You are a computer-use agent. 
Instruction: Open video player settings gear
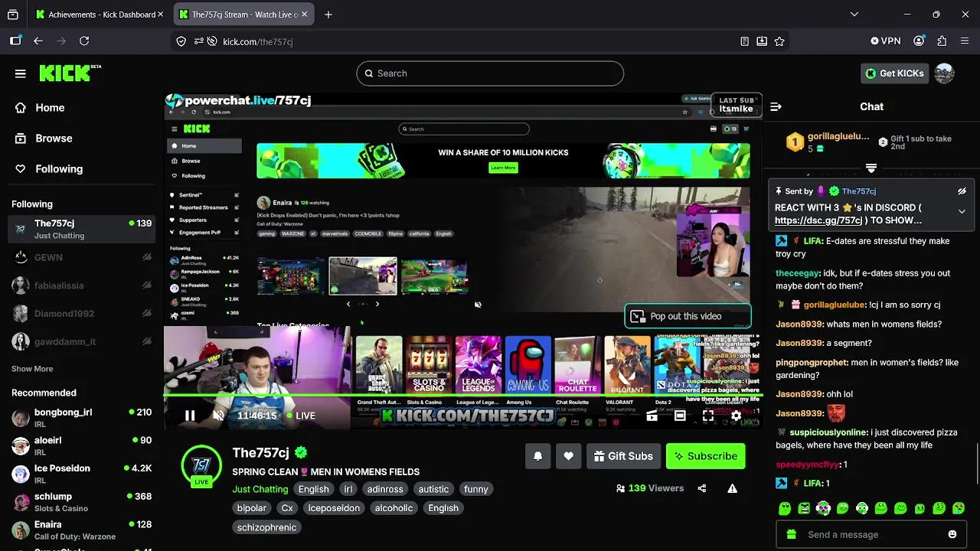736,416
